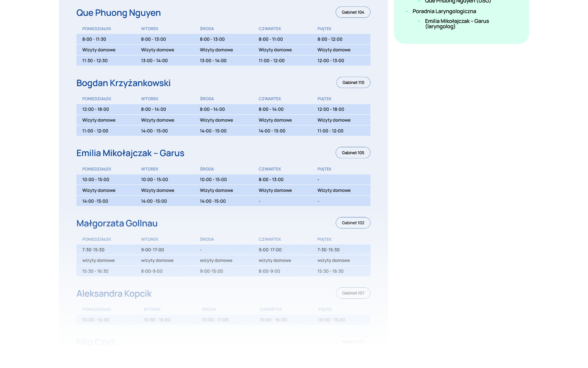Viewport: 588px width, 368px height.
Task: Click the Emilia Mikołajczak – Garus heading
Action: (130, 153)
